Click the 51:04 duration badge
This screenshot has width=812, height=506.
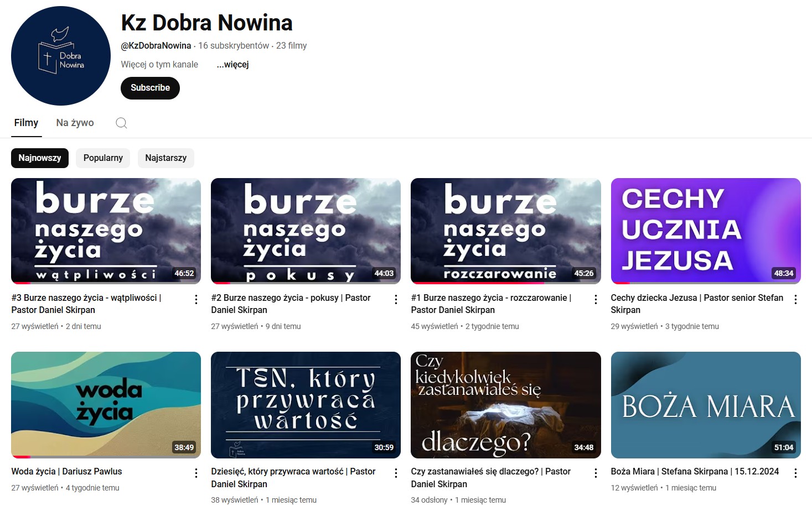(x=784, y=447)
